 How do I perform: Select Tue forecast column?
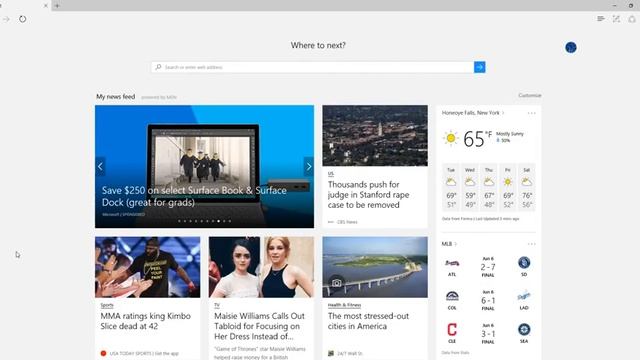(x=451, y=187)
